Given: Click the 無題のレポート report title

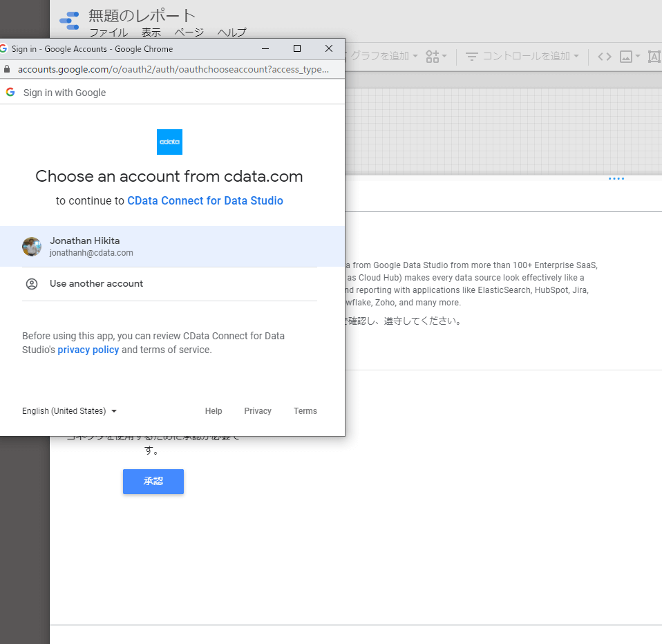Looking at the screenshot, I should point(142,16).
